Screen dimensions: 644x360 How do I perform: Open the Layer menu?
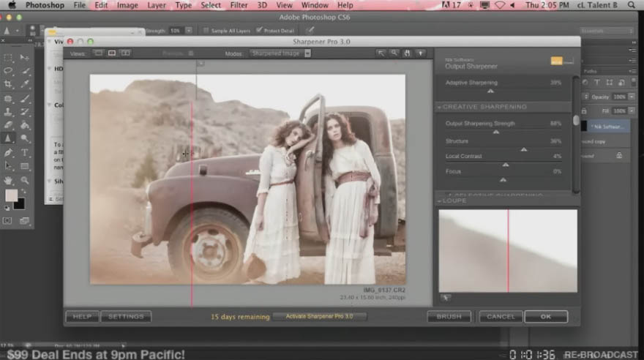point(157,5)
